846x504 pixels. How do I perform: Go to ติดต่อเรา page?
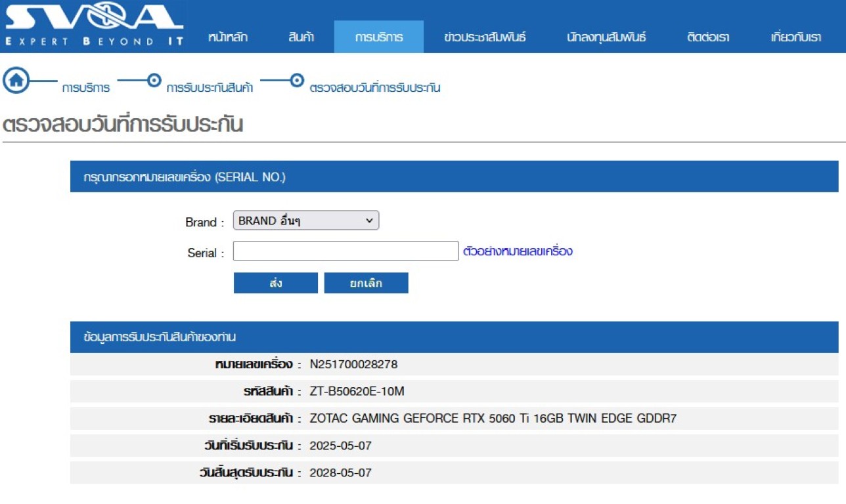point(708,37)
